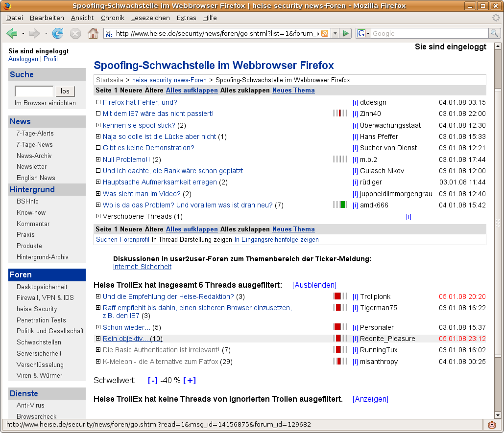Open the Bearbeiten menu

coord(47,18)
